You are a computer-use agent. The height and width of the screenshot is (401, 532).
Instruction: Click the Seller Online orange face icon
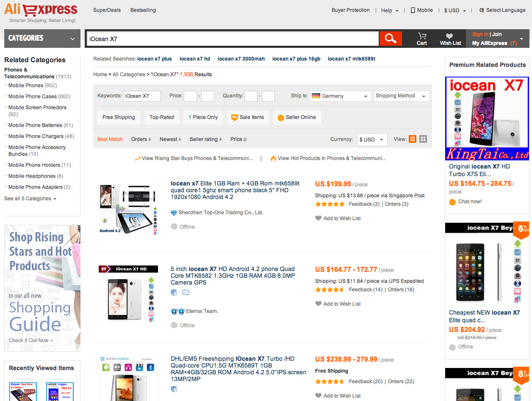[x=280, y=117]
